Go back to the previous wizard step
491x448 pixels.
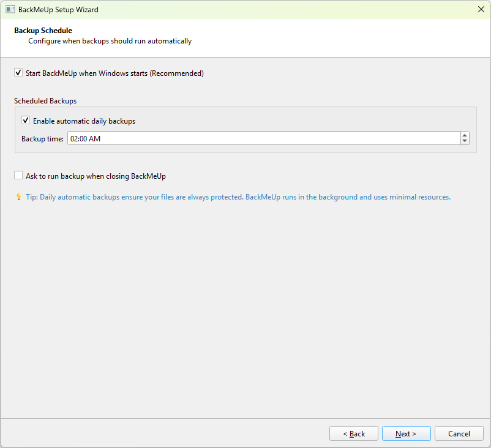click(x=354, y=433)
